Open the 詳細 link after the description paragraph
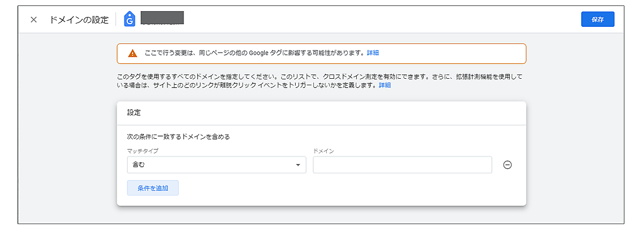Image resolution: width=644 pixels, height=230 pixels. [x=385, y=85]
